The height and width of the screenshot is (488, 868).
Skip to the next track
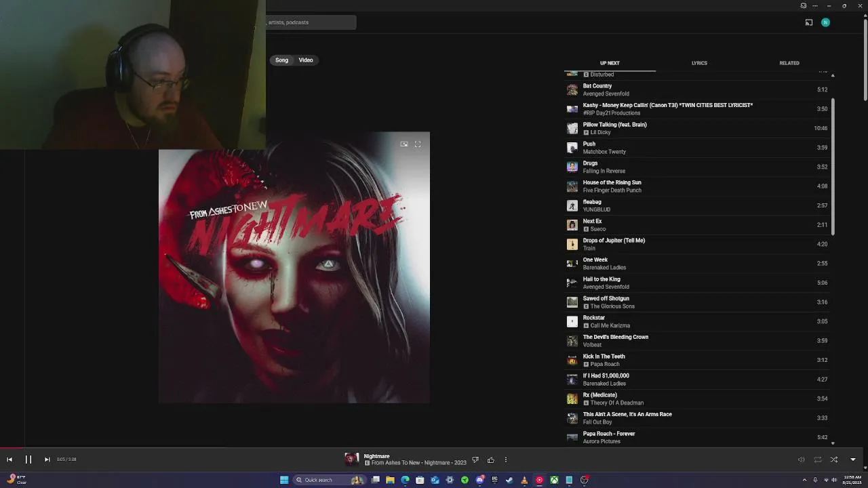tap(47, 460)
